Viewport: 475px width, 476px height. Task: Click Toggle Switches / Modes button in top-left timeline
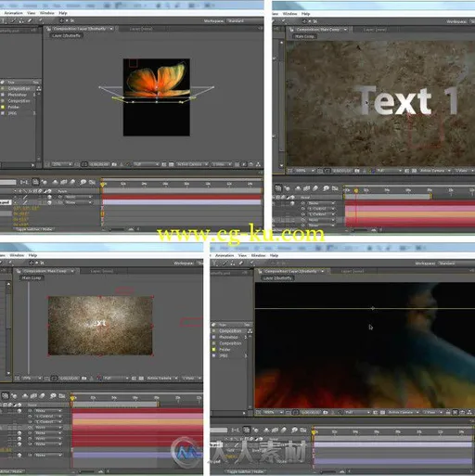[33, 229]
